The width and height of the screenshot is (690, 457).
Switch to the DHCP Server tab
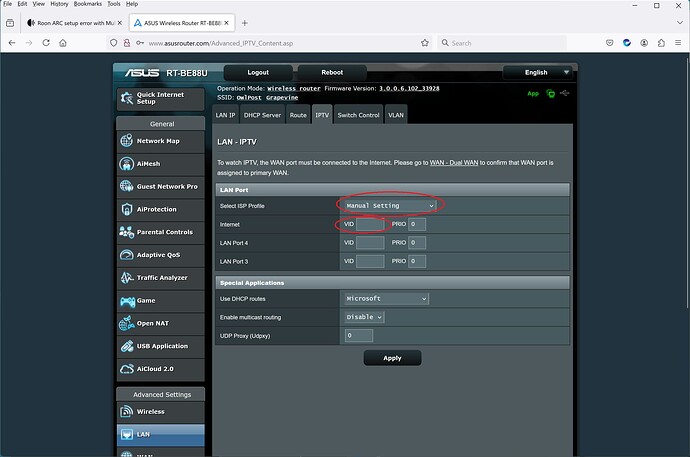point(262,115)
